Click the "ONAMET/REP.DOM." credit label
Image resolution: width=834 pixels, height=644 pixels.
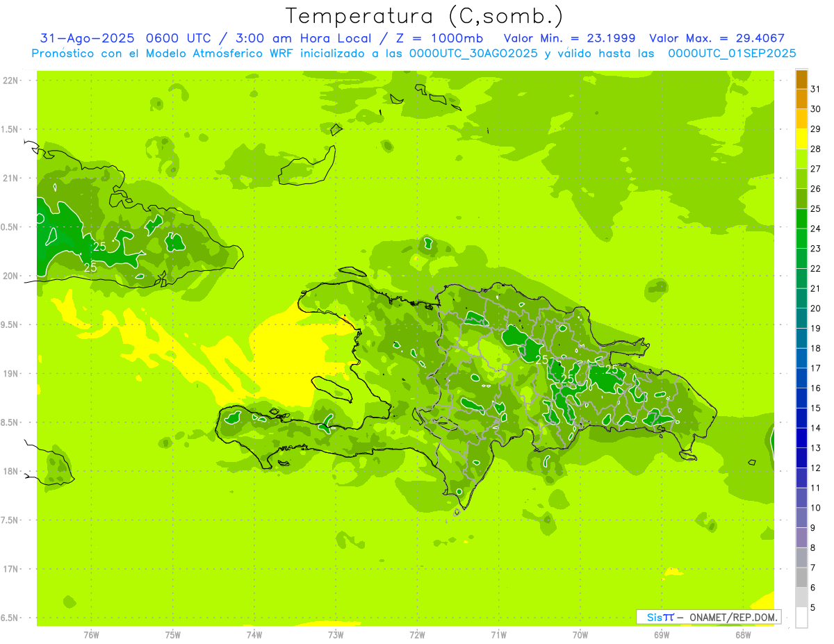click(x=733, y=617)
